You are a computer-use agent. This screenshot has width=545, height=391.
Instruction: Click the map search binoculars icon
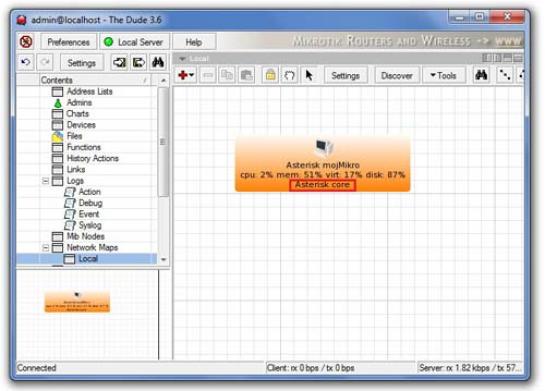point(481,75)
